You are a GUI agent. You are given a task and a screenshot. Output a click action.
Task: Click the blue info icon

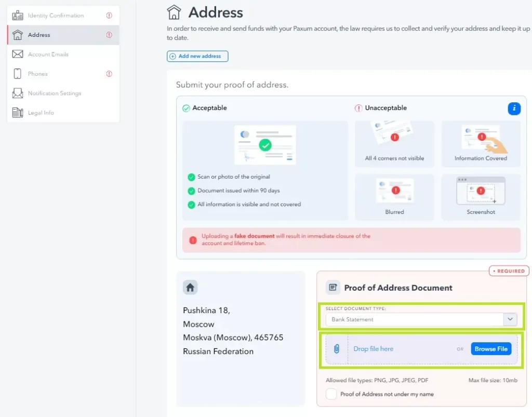click(514, 109)
